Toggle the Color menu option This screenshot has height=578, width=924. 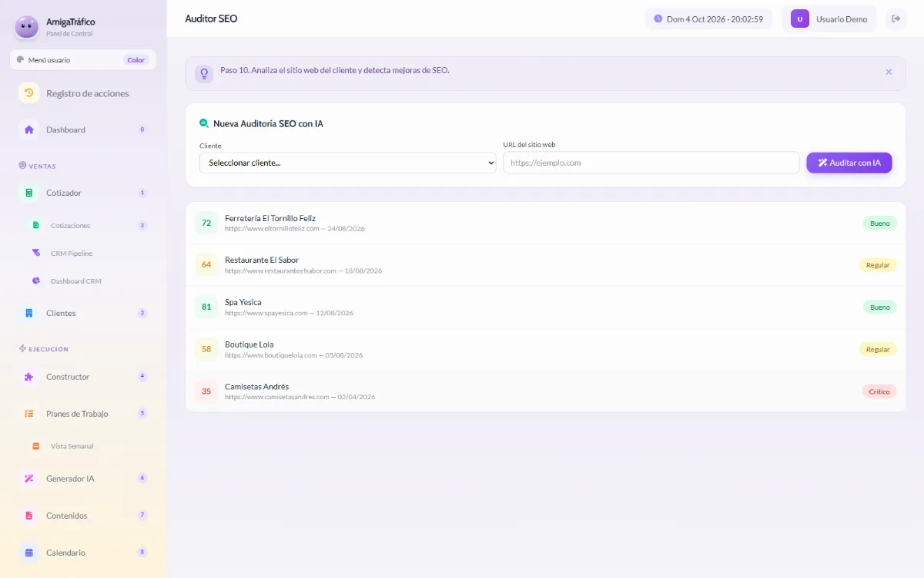(x=136, y=60)
